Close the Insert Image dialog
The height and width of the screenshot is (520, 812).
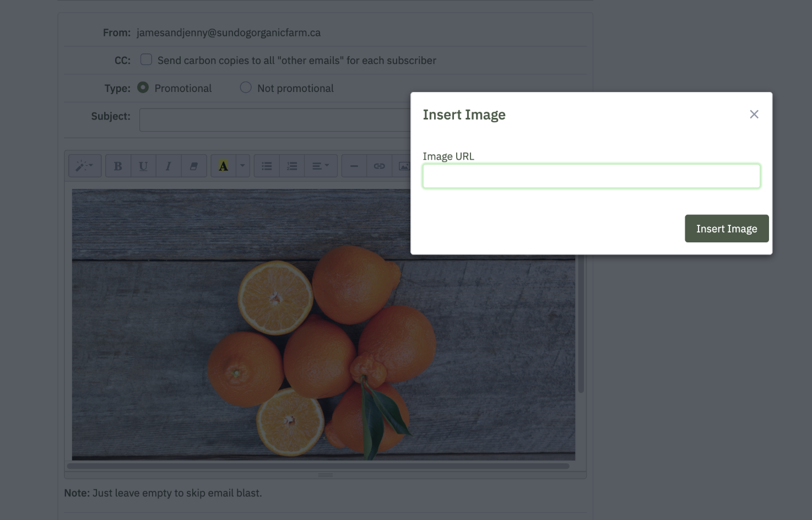pyautogui.click(x=754, y=114)
